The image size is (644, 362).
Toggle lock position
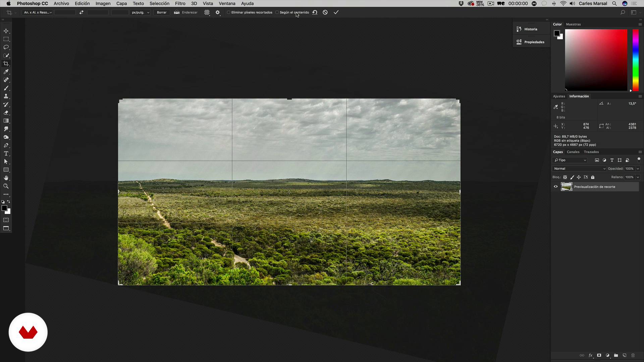(579, 177)
